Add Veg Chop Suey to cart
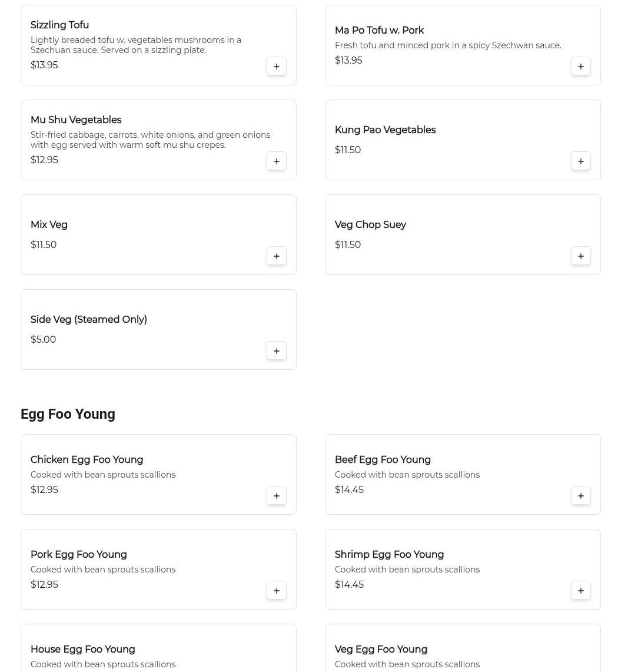The image size is (618, 672). (x=581, y=256)
